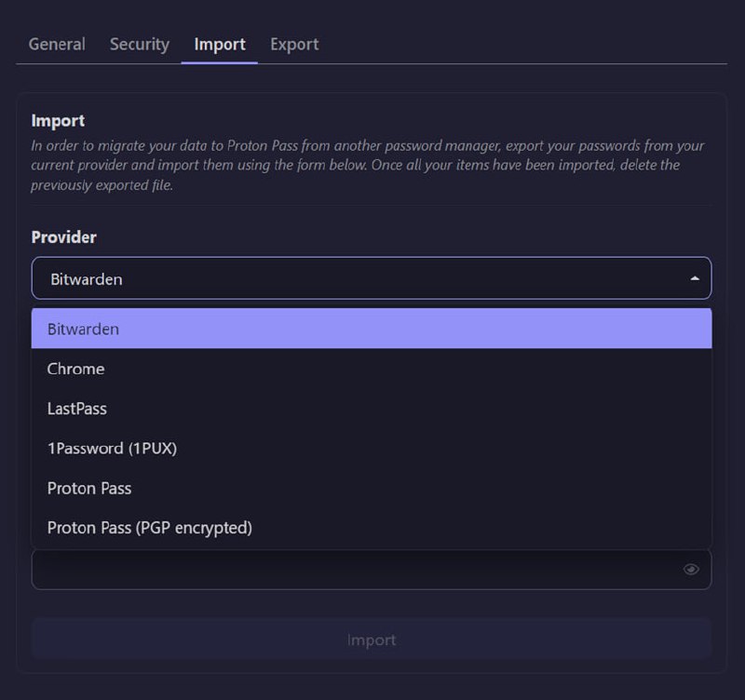Select the plain Proton Pass option
This screenshot has height=700, width=745.
click(89, 489)
